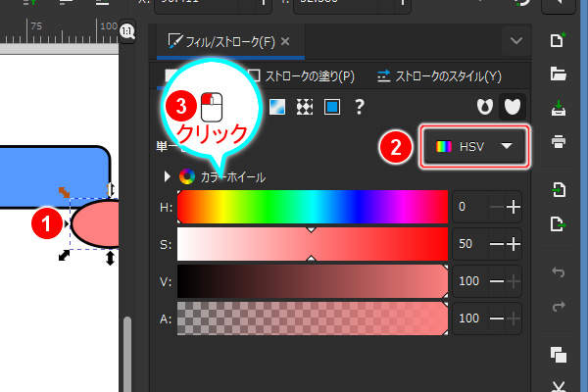Image resolution: width=588 pixels, height=392 pixels.
Task: Save the document icon
Action: (x=559, y=108)
